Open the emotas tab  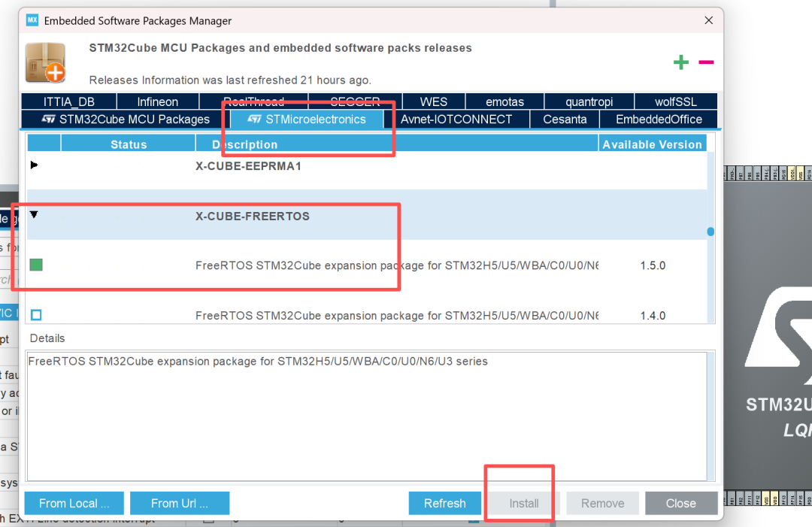click(x=504, y=101)
